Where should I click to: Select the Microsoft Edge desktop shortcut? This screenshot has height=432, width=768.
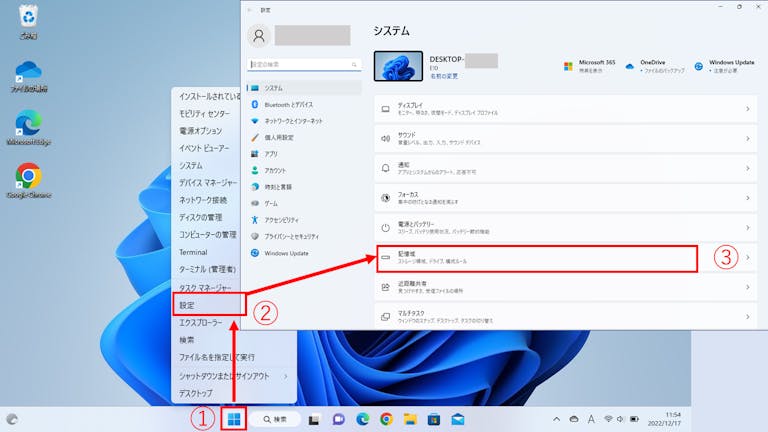pos(28,127)
